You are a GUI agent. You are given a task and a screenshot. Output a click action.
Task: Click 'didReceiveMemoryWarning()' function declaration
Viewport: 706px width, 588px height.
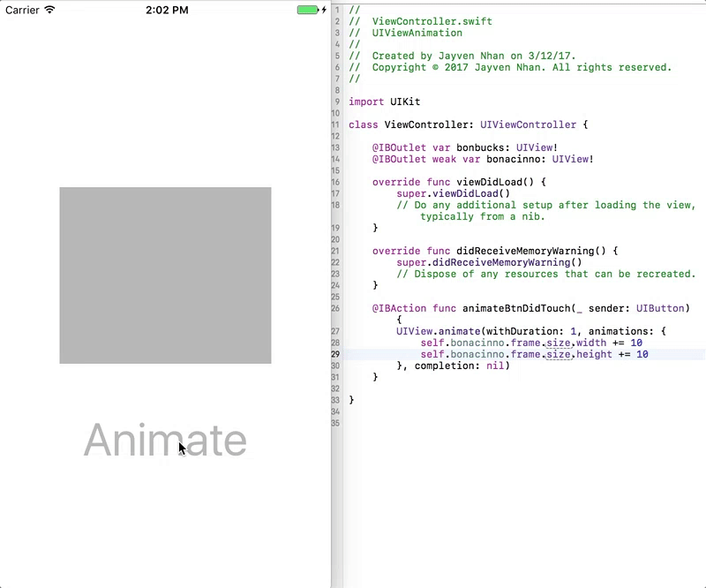[x=531, y=251]
